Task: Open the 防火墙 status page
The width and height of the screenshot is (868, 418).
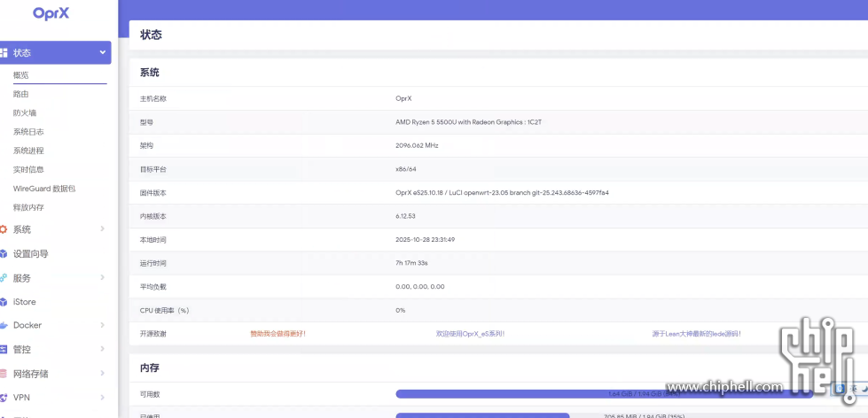Action: coord(25,113)
